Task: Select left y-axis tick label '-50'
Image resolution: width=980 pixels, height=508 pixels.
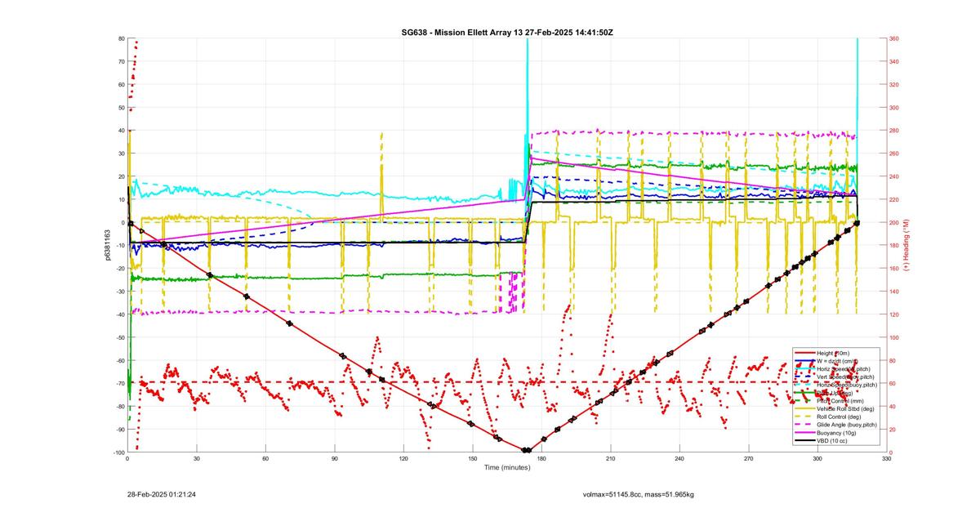Action: [119, 337]
